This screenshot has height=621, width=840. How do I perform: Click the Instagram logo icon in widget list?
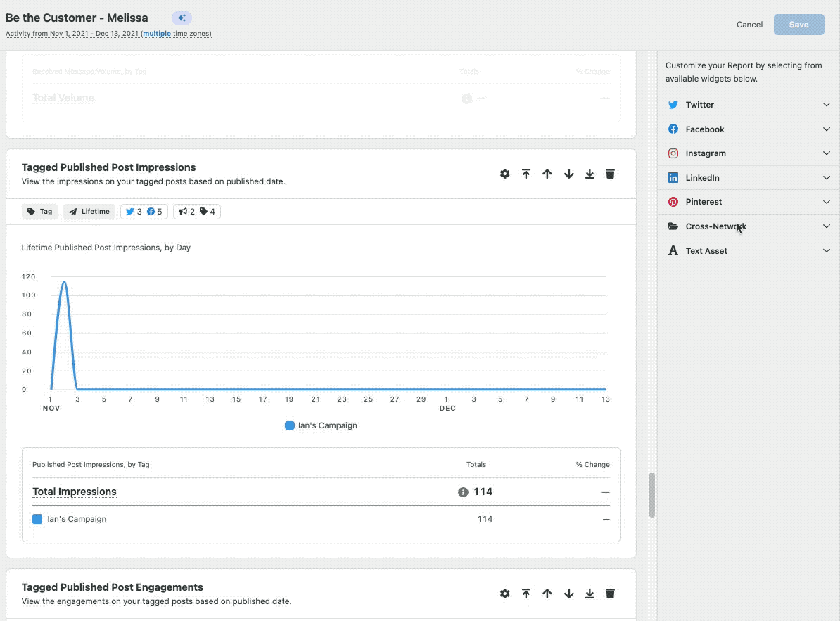pyautogui.click(x=673, y=153)
